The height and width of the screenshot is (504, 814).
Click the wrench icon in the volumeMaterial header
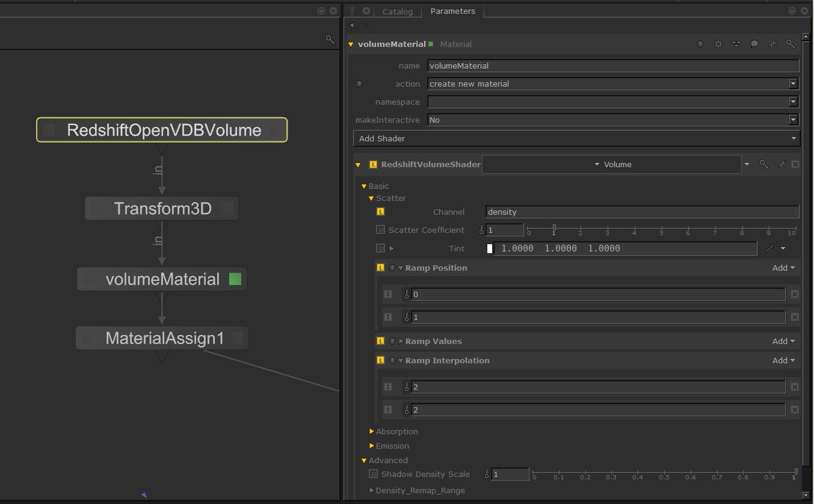pyautogui.click(x=772, y=44)
